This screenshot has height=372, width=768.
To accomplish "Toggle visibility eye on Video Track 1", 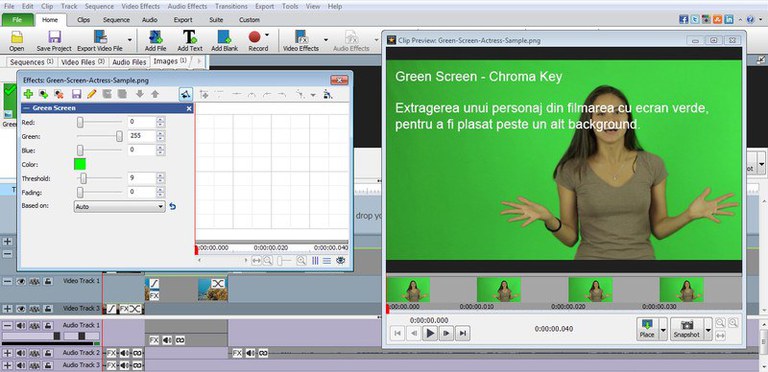I will pos(21,281).
